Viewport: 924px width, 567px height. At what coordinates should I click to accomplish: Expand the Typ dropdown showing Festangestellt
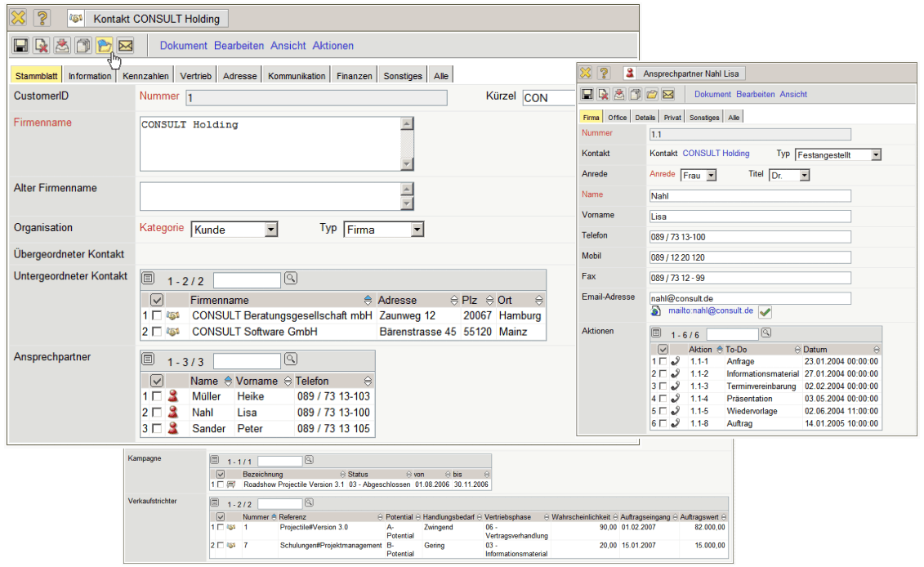click(876, 154)
